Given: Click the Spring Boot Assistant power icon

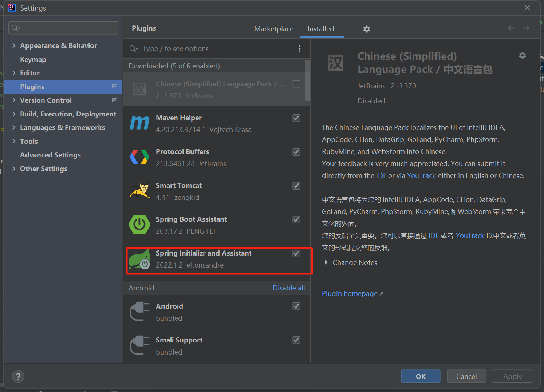Looking at the screenshot, I should tap(139, 225).
